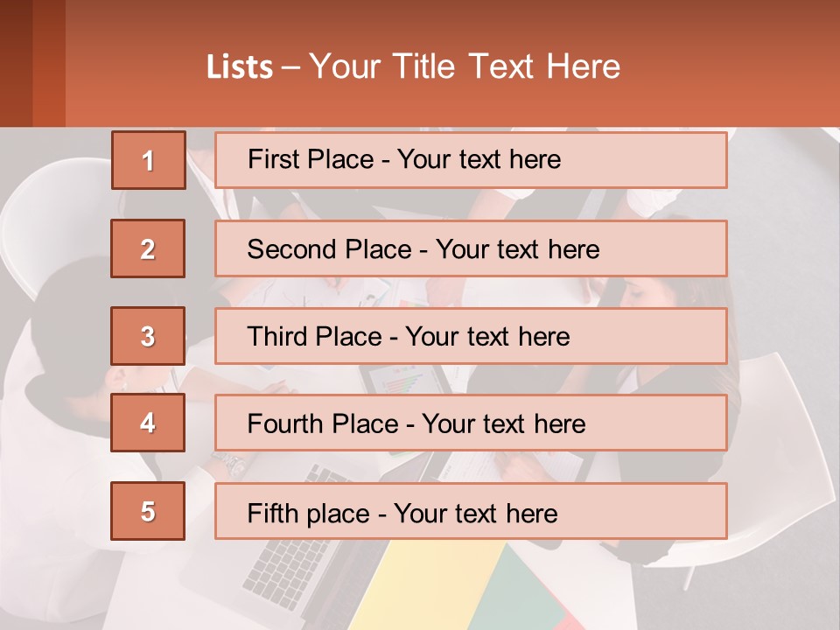Click the orange stripe beside the brown one
This screenshot has height=630, width=840.
coord(49,63)
